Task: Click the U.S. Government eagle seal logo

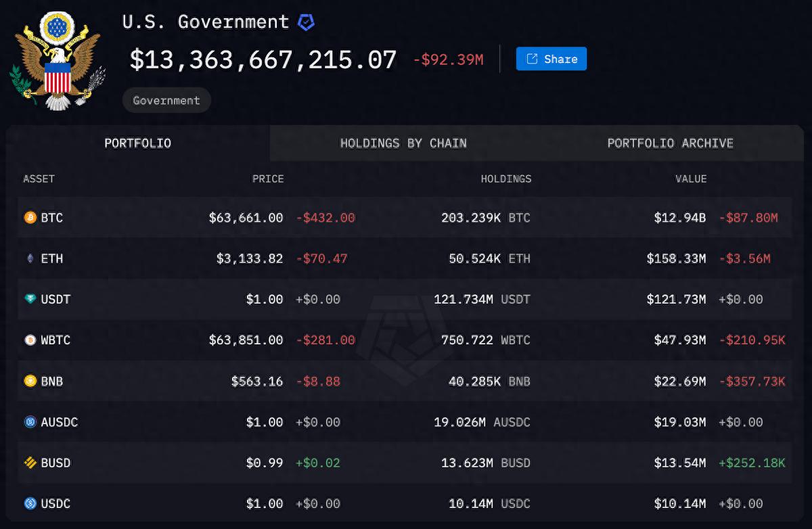Action: click(x=58, y=60)
